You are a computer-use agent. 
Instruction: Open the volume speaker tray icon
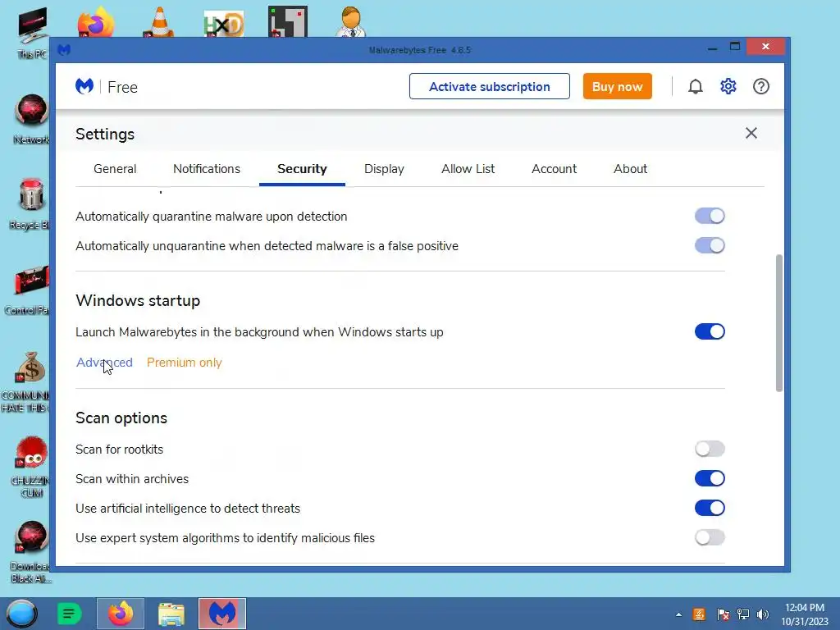[763, 614]
